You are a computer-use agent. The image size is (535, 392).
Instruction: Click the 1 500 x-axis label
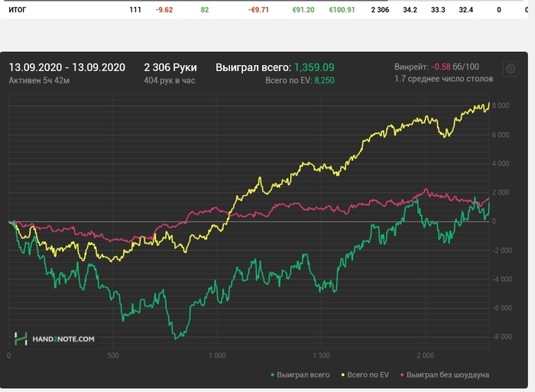point(322,355)
